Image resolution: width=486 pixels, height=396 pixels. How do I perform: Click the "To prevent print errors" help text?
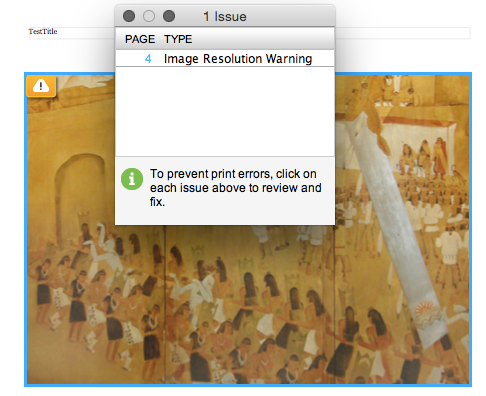[x=236, y=188]
